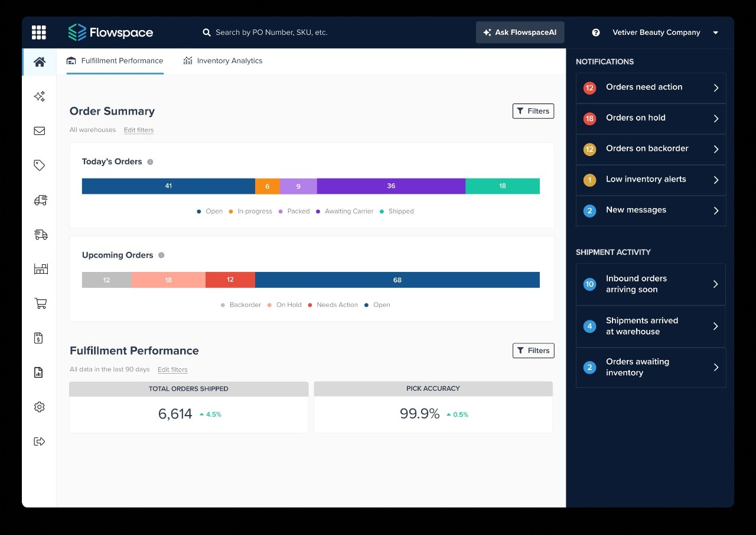756x535 pixels.
Task: Expand the Vetiver Beauty Company account dropdown
Action: [715, 33]
